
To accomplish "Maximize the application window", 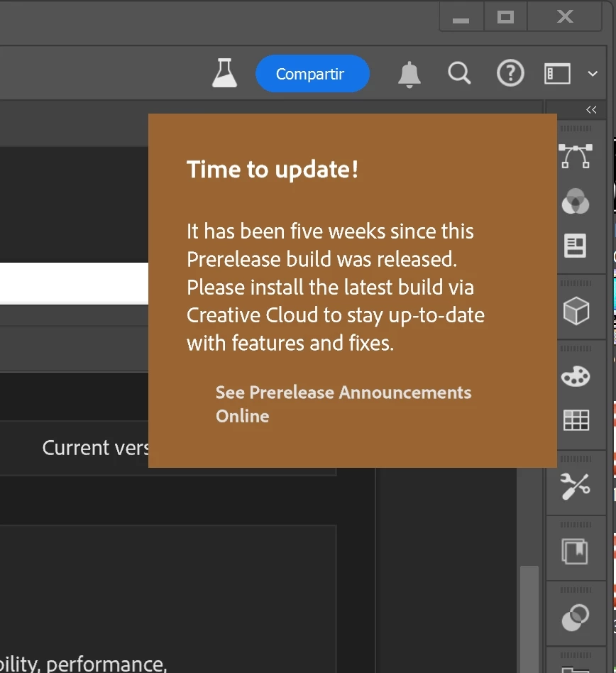I will pos(505,17).
